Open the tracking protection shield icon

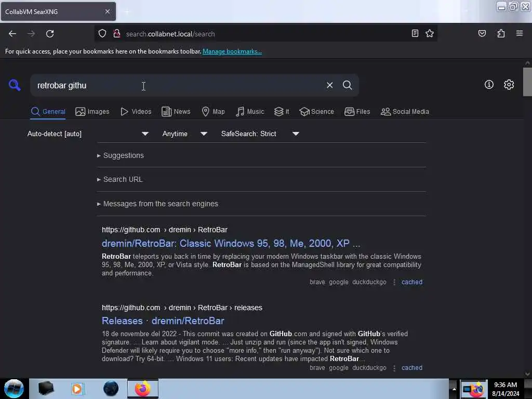coord(102,34)
